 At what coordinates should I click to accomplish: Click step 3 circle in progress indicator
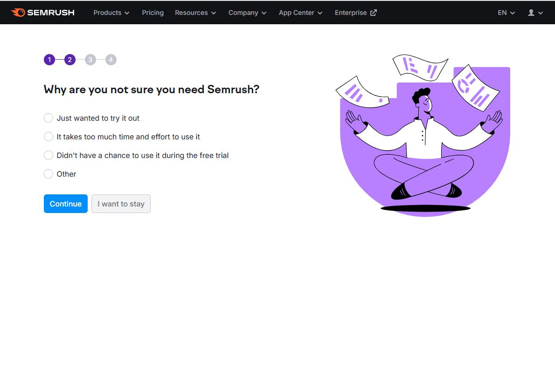[90, 60]
